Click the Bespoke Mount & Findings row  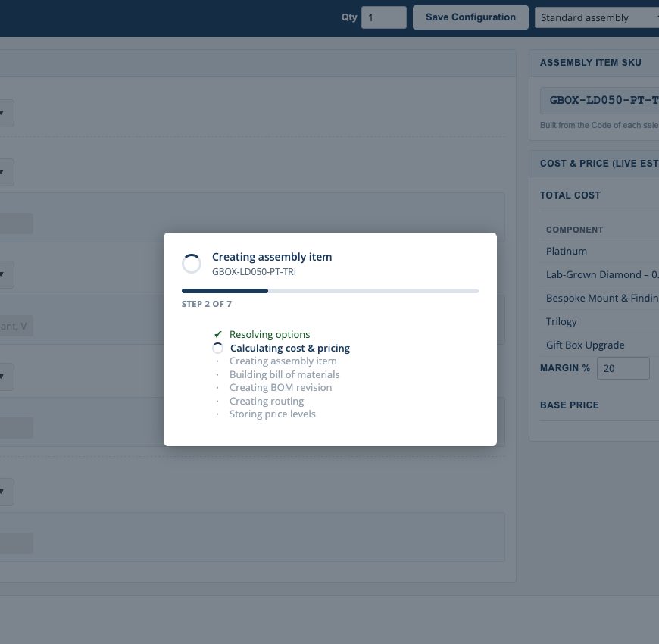(599, 298)
